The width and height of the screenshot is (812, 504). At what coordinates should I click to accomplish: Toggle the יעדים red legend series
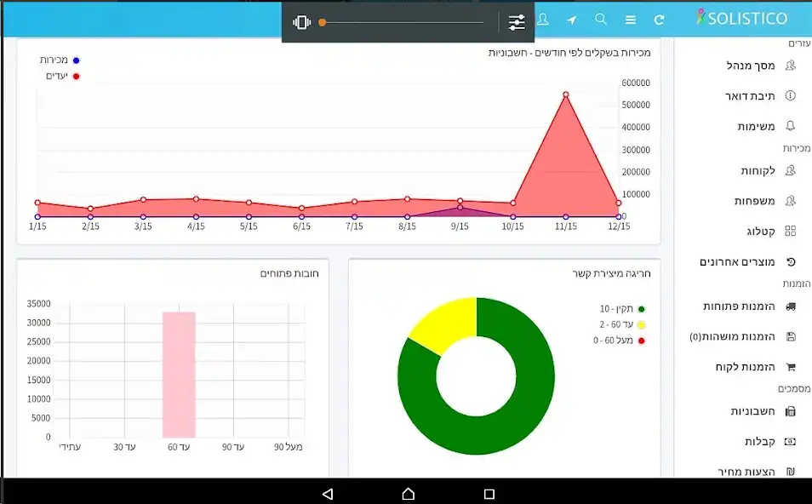[x=60, y=76]
